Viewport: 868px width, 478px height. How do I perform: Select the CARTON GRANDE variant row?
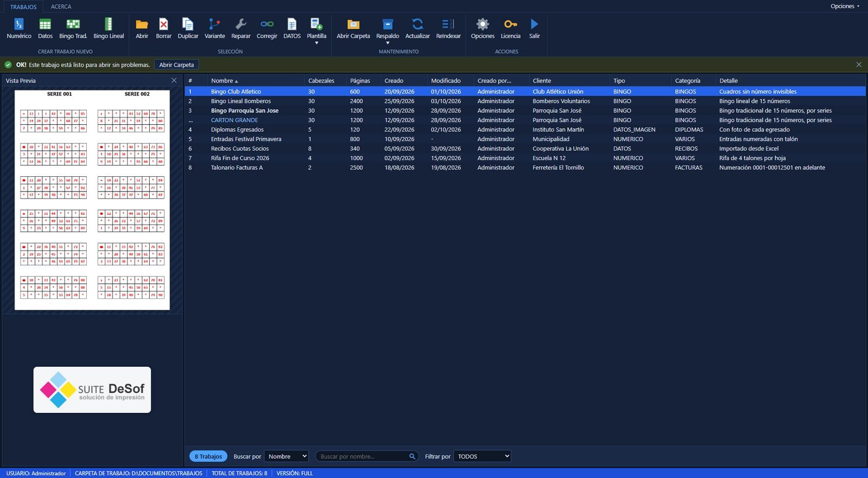pyautogui.click(x=525, y=120)
